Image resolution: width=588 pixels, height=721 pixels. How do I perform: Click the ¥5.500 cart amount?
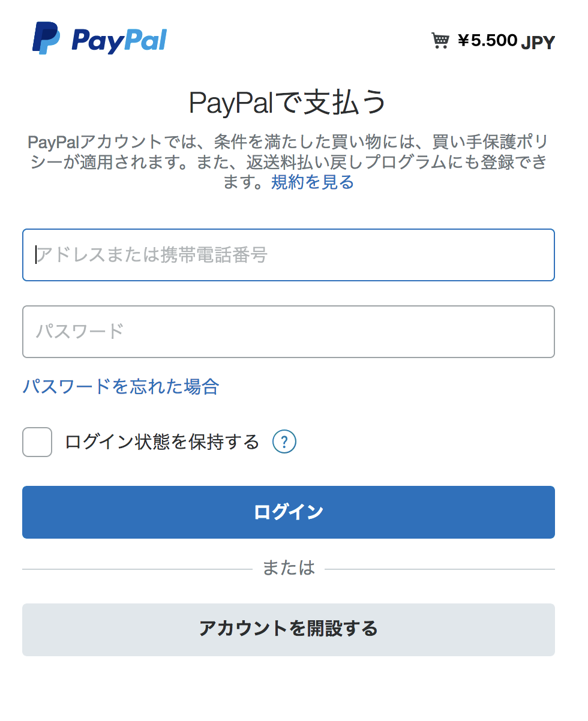[487, 40]
